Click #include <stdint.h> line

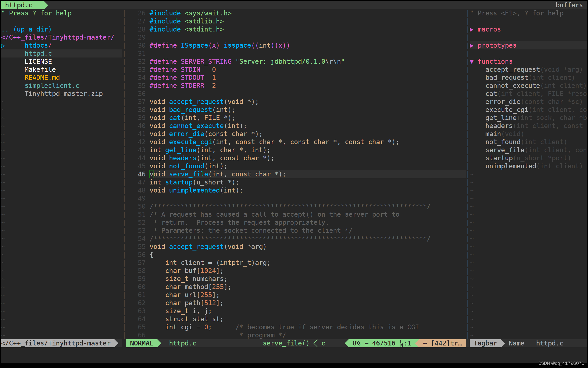pos(186,29)
